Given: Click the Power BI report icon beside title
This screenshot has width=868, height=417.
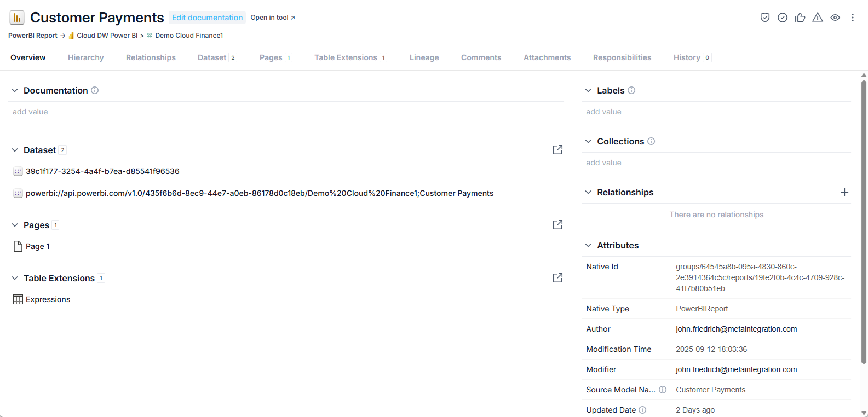Looking at the screenshot, I should coord(17,18).
